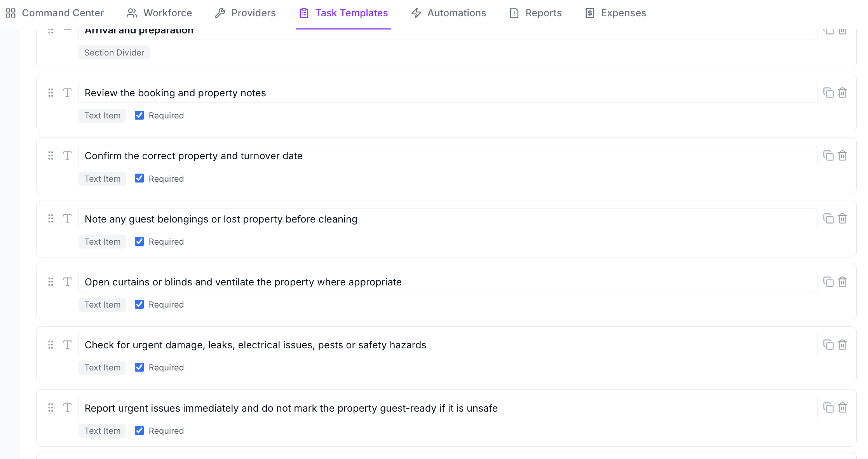Grab the drag handle for 'Check for urgent damage' item
This screenshot has width=868, height=459.
(x=51, y=345)
